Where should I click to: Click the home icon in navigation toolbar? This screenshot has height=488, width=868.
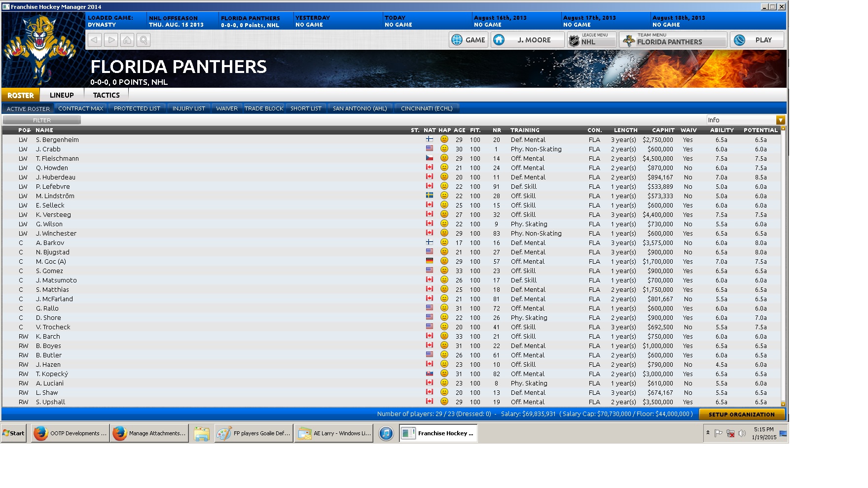click(127, 40)
